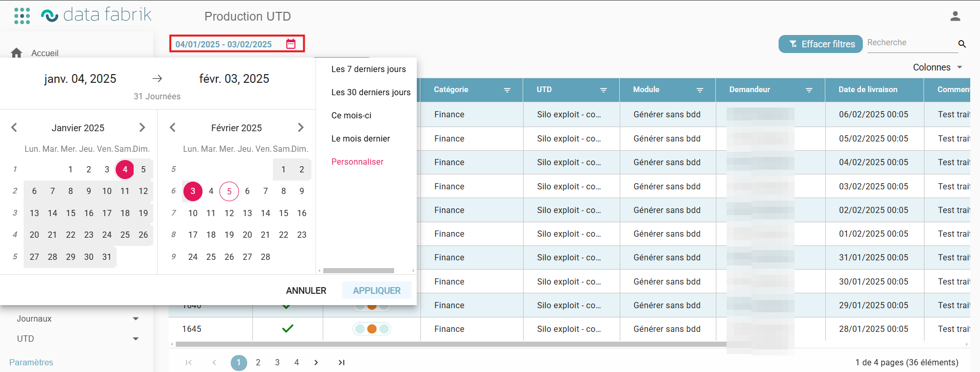This screenshot has height=372, width=980.
Task: Select February 5 in the calendar
Action: [229, 191]
